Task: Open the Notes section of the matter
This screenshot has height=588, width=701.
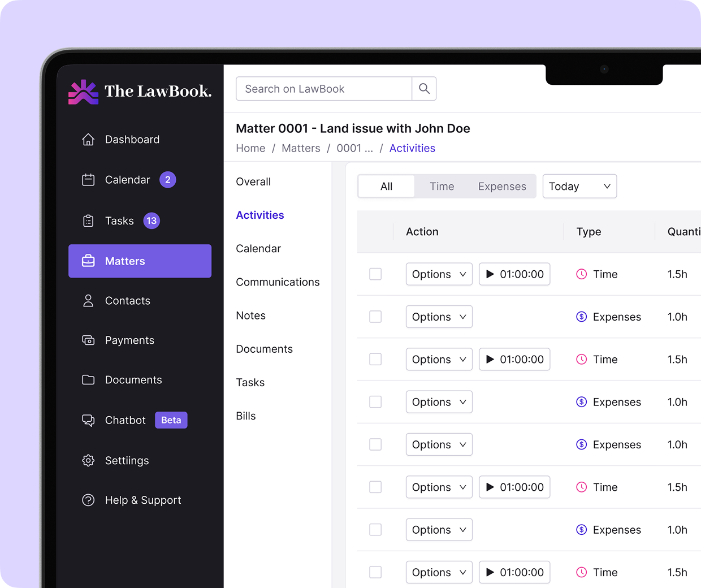Action: point(251,315)
